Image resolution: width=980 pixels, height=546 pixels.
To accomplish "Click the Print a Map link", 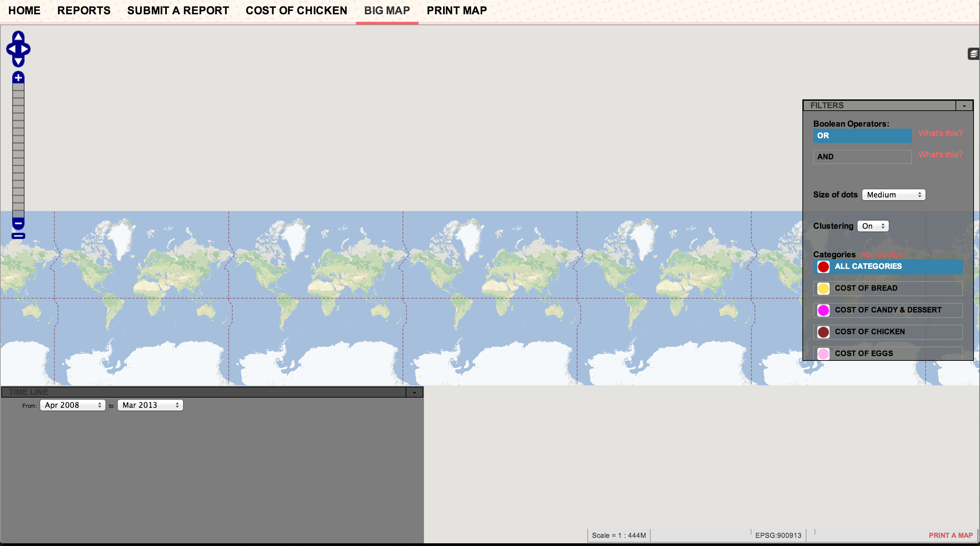I will point(950,535).
